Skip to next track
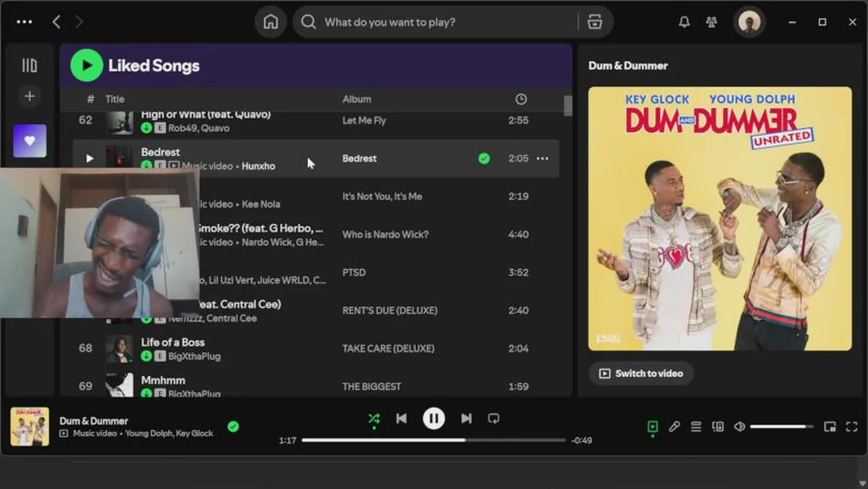The width and height of the screenshot is (868, 489). (466, 418)
